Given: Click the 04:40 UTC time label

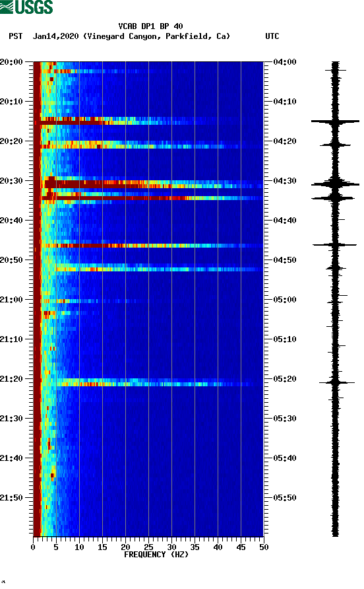Looking at the screenshot, I should click(285, 221).
